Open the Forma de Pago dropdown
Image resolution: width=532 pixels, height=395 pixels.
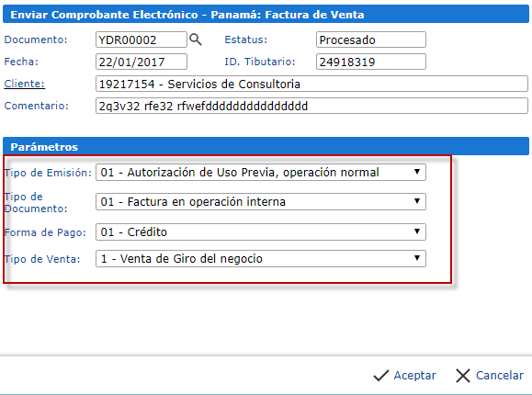[261, 231]
